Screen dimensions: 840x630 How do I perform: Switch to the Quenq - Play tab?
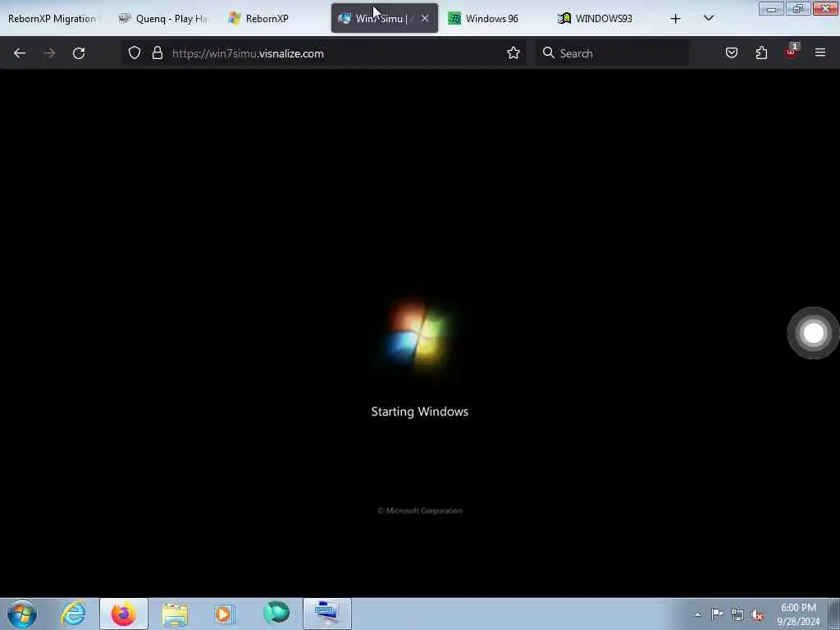(x=163, y=18)
